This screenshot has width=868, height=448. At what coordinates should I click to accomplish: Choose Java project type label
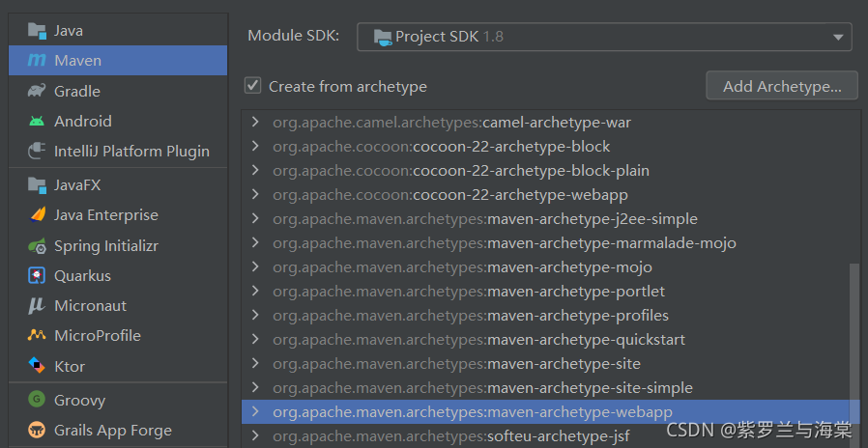tap(69, 31)
